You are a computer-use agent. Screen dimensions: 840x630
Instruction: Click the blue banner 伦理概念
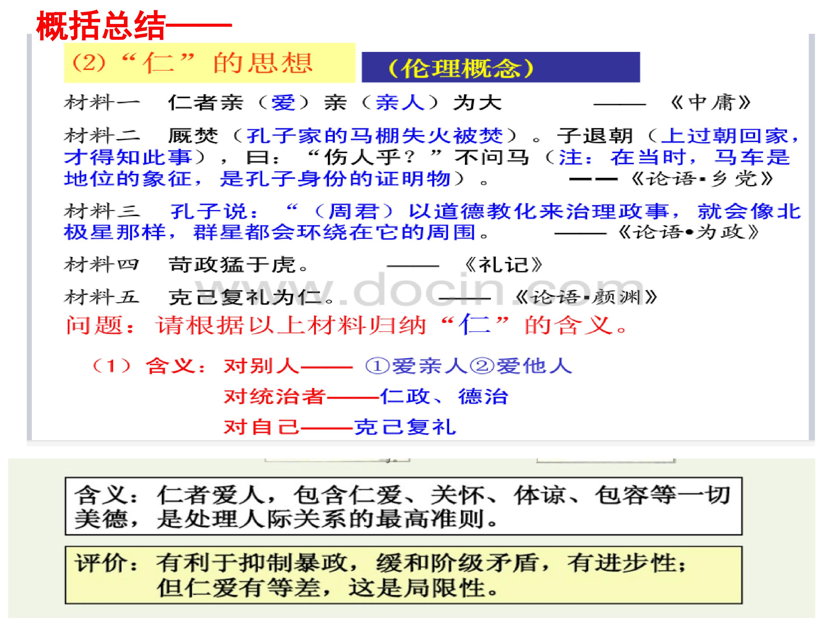[x=501, y=68]
